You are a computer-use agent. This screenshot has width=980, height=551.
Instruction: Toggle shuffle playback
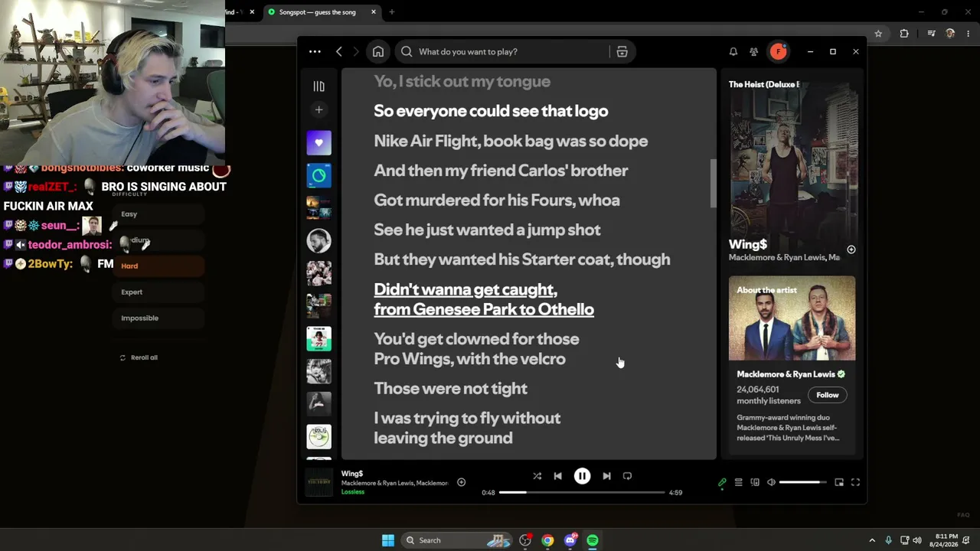pyautogui.click(x=537, y=476)
